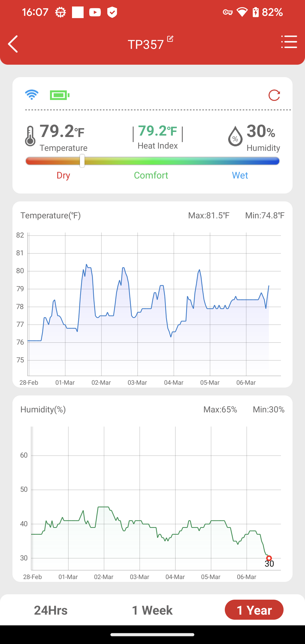
Task: Tap the red refresh icon
Action: 274,95
